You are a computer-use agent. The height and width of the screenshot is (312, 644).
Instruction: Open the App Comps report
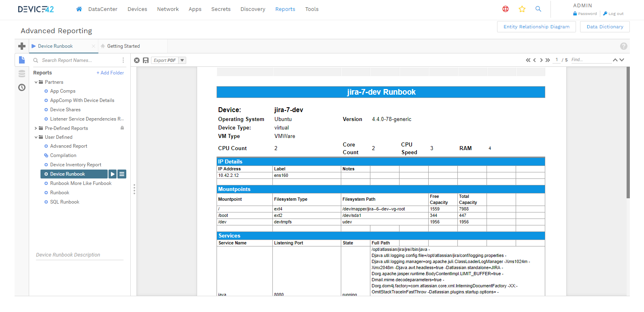(x=63, y=91)
